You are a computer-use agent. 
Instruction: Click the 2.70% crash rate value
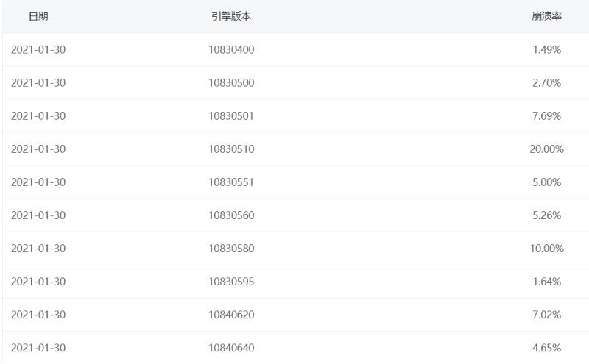pyautogui.click(x=546, y=83)
